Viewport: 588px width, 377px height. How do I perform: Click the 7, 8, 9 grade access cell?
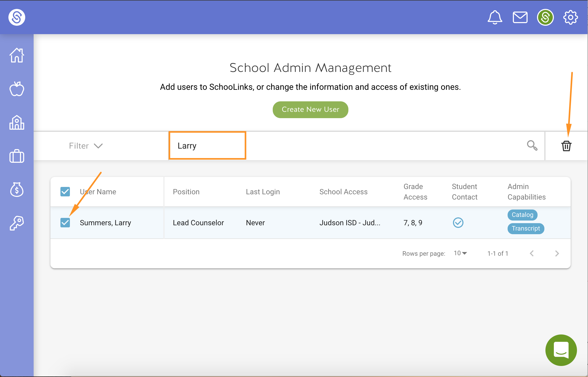click(x=413, y=223)
